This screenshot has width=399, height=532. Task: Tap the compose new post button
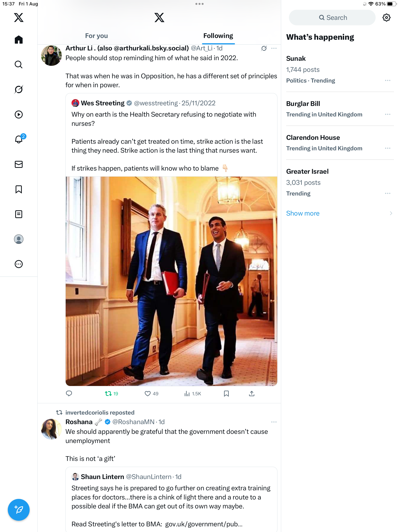pos(19,510)
